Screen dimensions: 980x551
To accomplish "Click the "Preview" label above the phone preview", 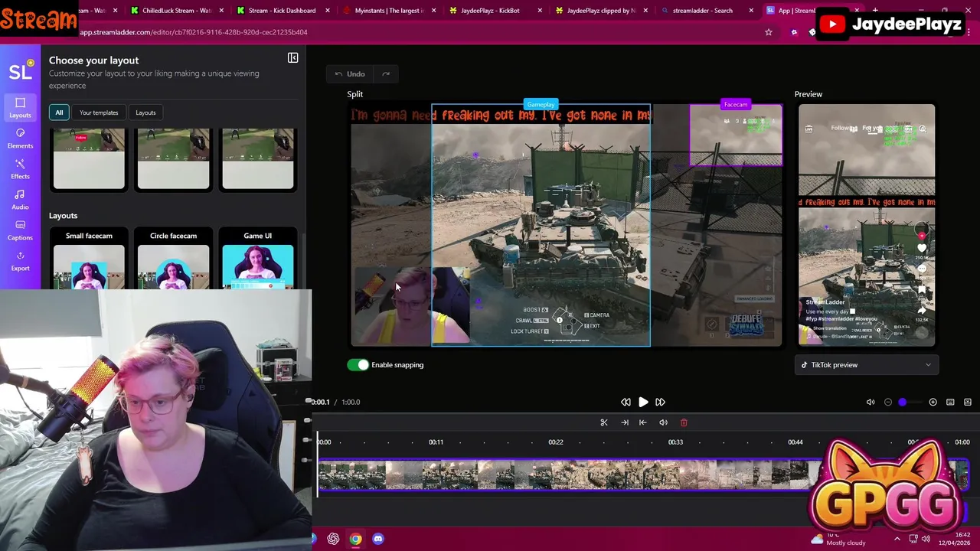I will pyautogui.click(x=808, y=94).
